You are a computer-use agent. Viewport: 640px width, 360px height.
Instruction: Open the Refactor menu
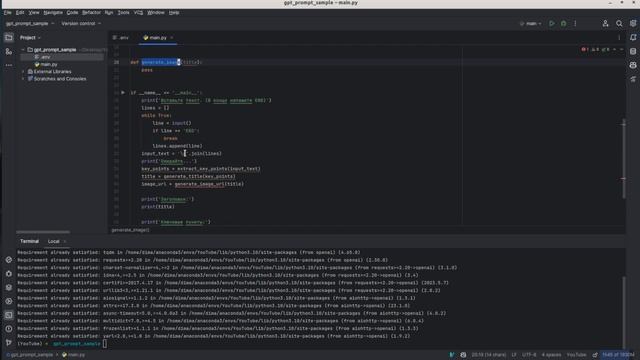click(x=91, y=13)
